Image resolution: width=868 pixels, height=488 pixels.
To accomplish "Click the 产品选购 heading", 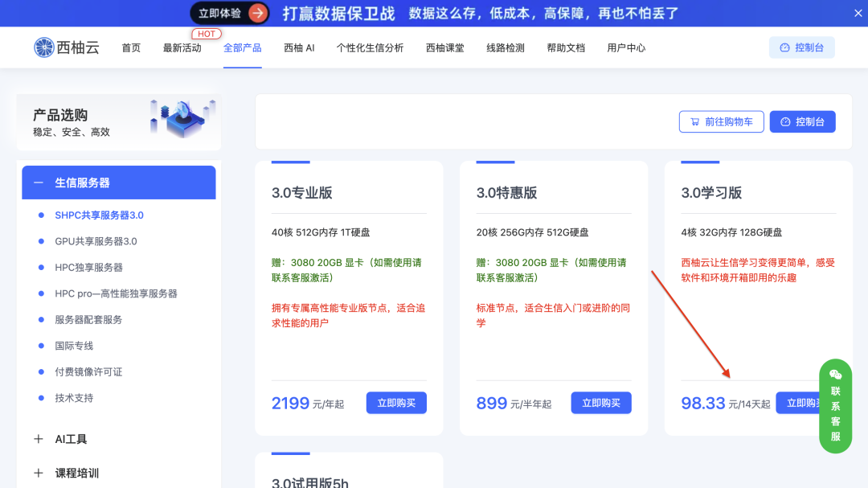I will click(x=60, y=115).
